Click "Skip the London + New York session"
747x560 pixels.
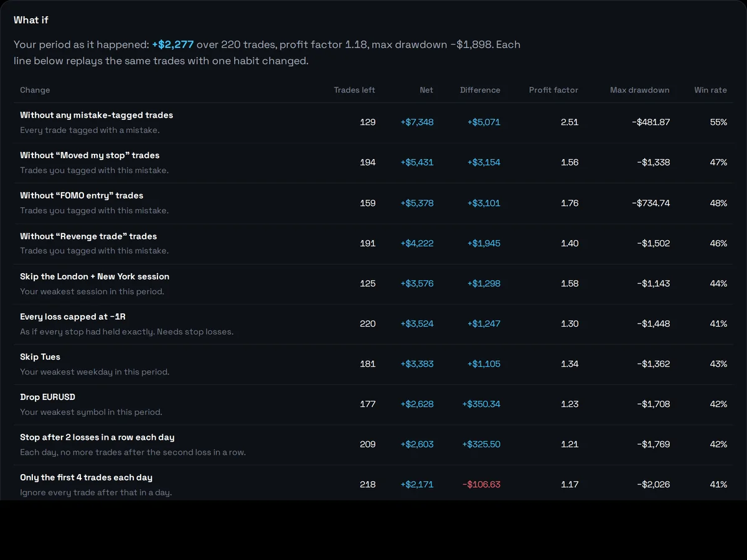[x=95, y=276]
